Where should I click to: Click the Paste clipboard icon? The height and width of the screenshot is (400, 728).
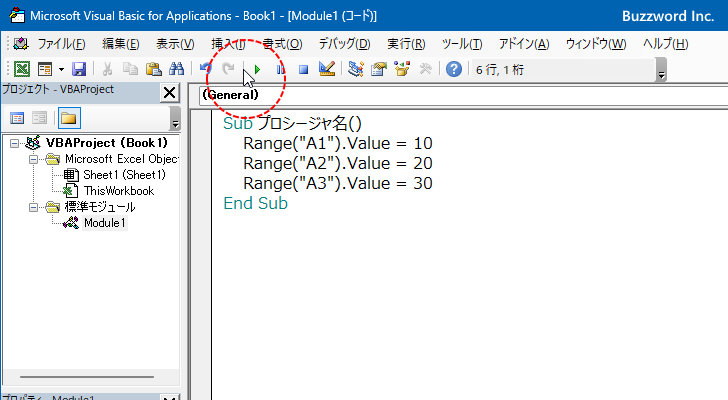pyautogui.click(x=153, y=69)
